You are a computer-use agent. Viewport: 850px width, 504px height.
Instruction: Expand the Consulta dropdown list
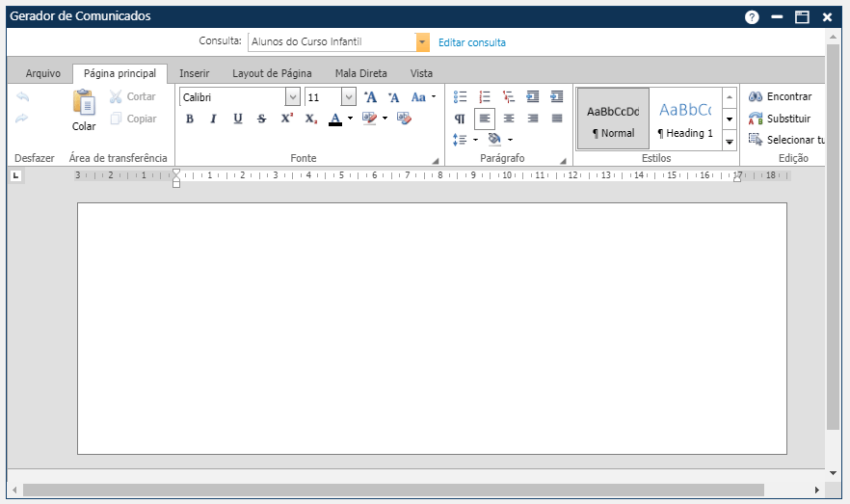(422, 42)
